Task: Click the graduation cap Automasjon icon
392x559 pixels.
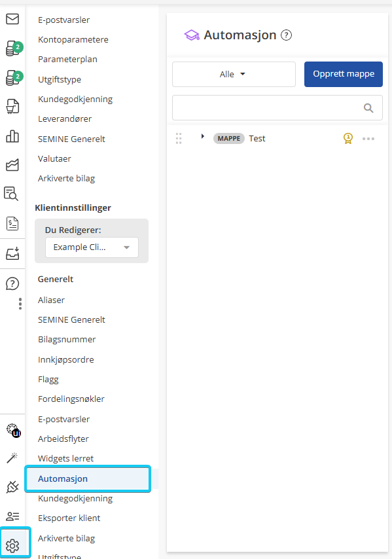Action: [x=192, y=35]
